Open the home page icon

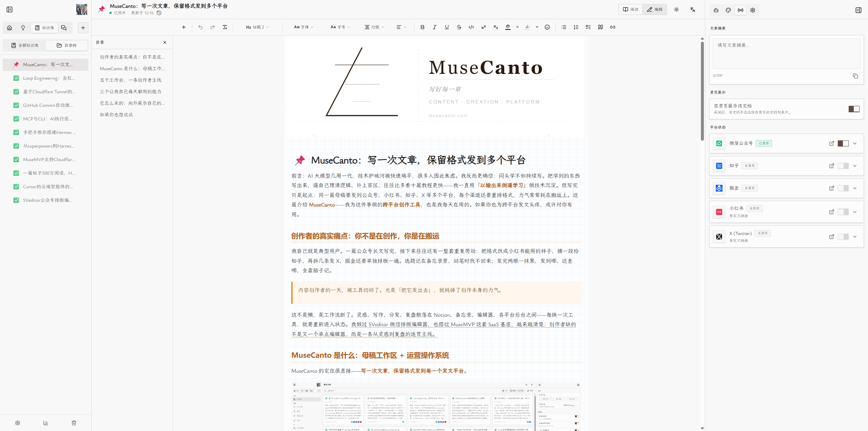click(9, 28)
